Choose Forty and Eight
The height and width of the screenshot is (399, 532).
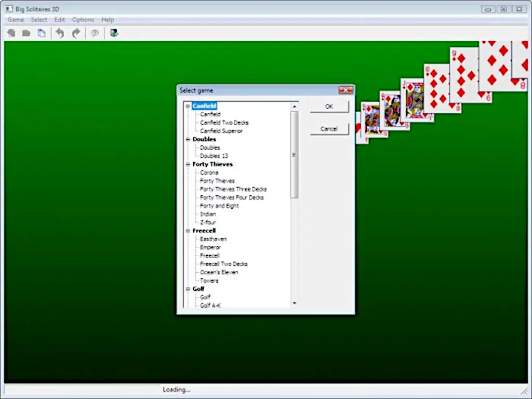[x=220, y=206]
